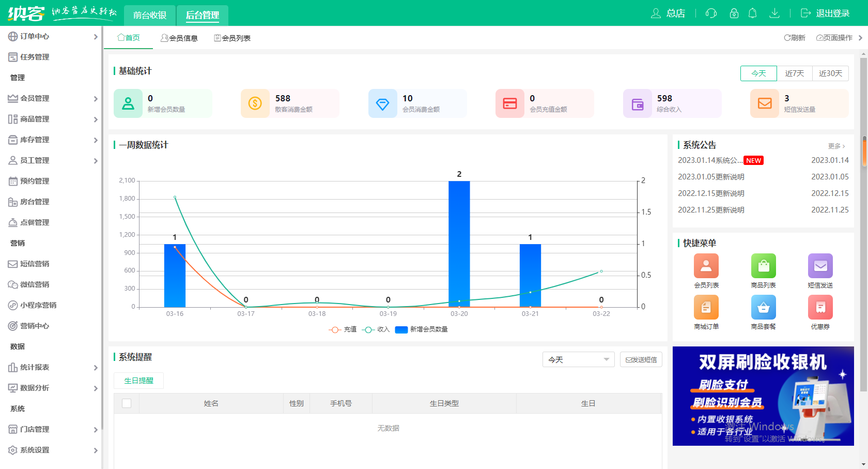Click the 短信发送 quick menu icon

820,266
